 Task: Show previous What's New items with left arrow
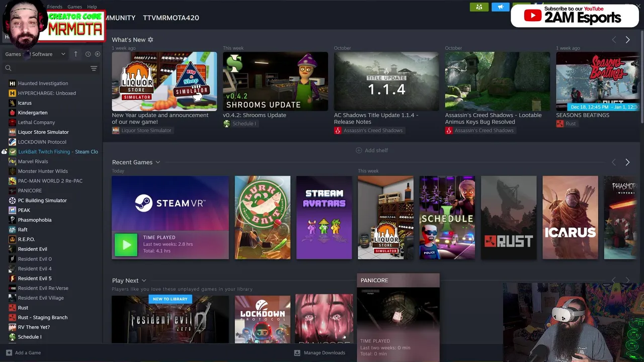614,40
